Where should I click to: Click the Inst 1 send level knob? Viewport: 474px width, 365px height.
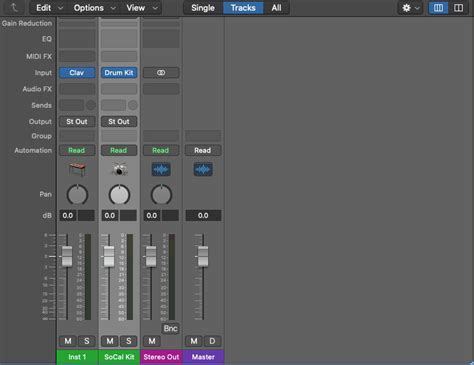91,105
